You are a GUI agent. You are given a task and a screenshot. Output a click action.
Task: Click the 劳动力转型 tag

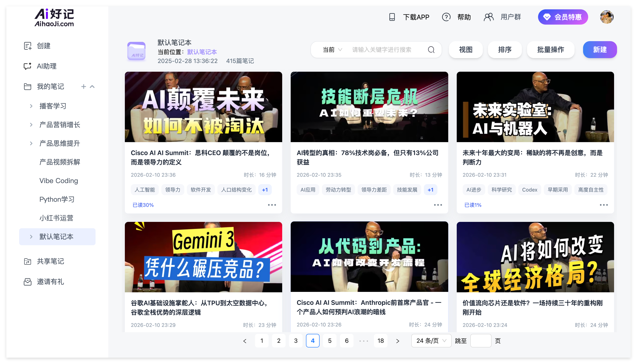click(338, 190)
